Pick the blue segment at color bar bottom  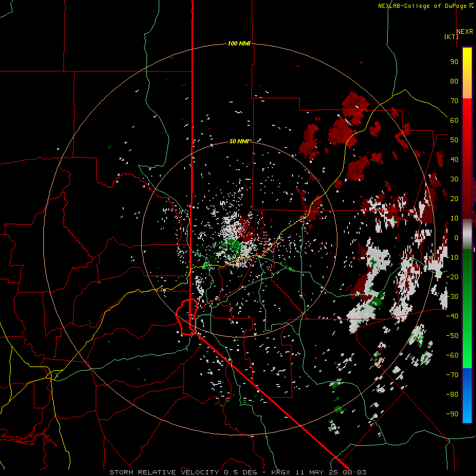[x=467, y=396]
